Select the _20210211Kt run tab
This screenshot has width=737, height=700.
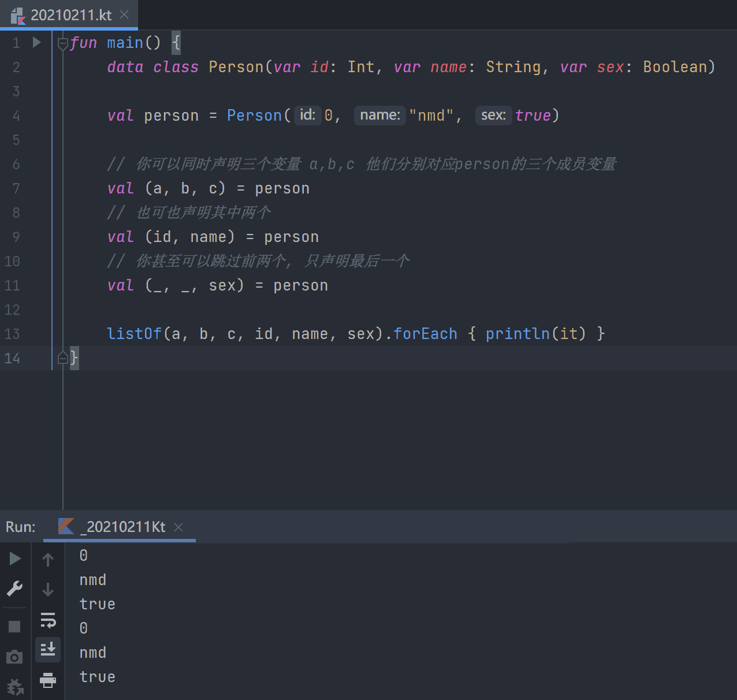tap(120, 527)
